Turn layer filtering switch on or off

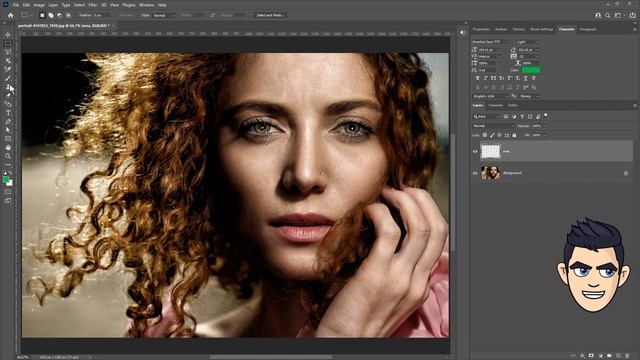tap(546, 116)
